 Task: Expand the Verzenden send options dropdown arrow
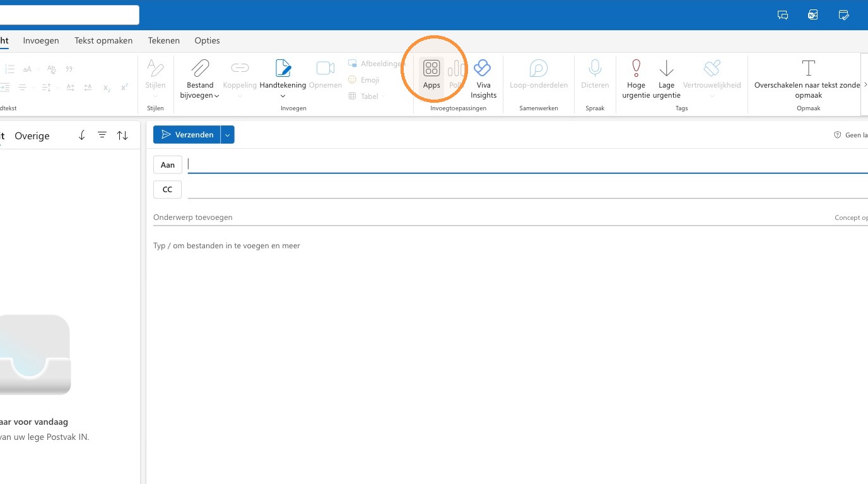[228, 134]
